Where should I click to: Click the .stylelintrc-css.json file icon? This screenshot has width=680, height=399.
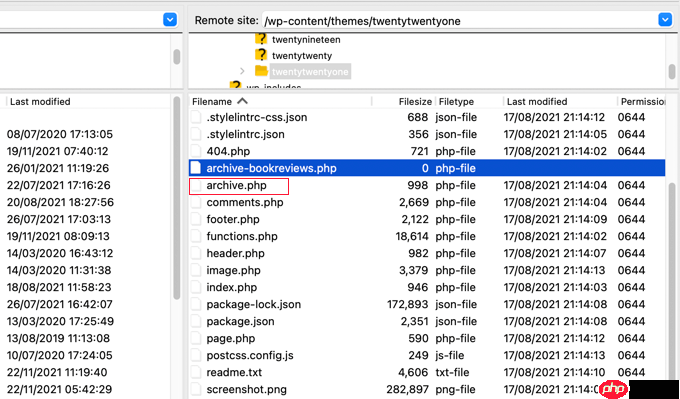click(x=196, y=117)
